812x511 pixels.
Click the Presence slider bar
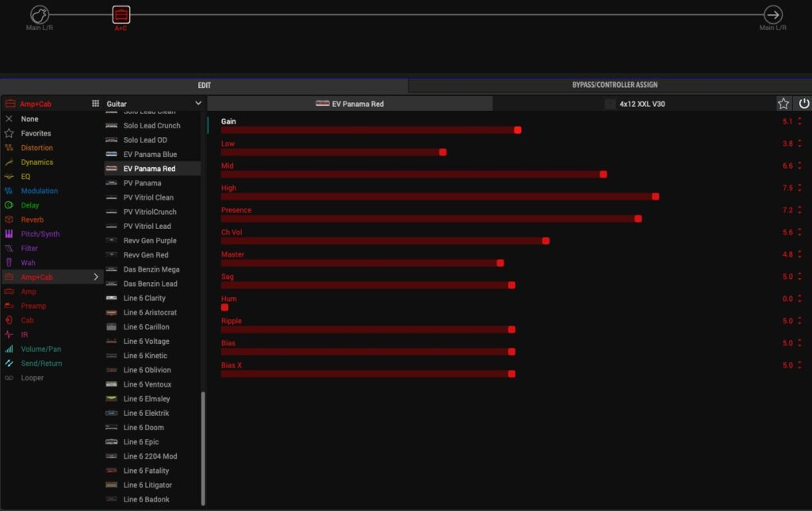[x=428, y=219]
